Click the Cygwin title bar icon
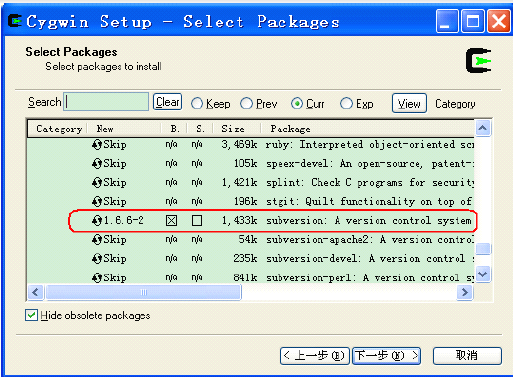Screen dimensions: 513x377 pos(15,21)
